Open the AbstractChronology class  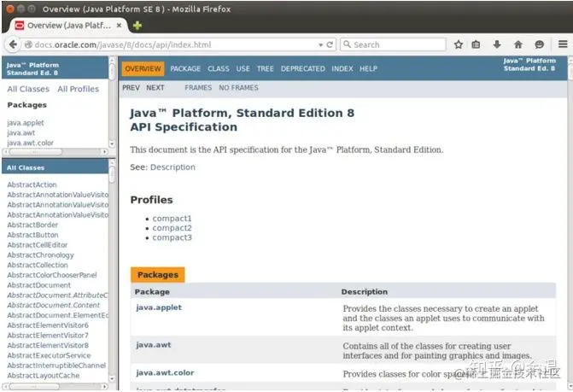(40, 255)
